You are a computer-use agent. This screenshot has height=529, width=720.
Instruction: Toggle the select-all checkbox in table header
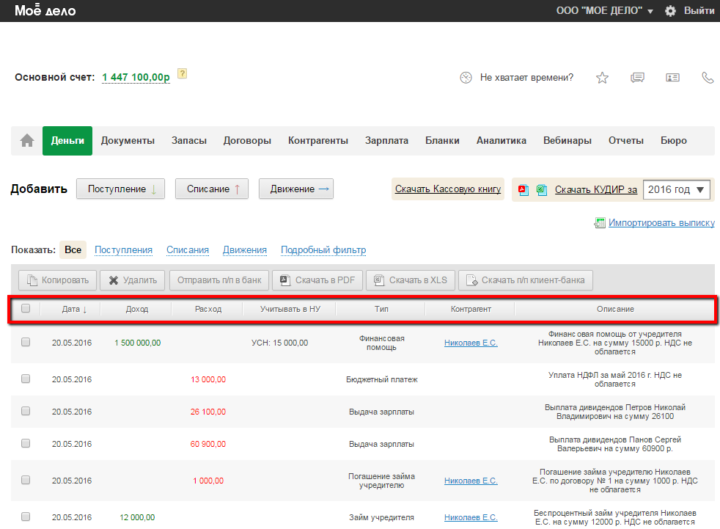26,309
